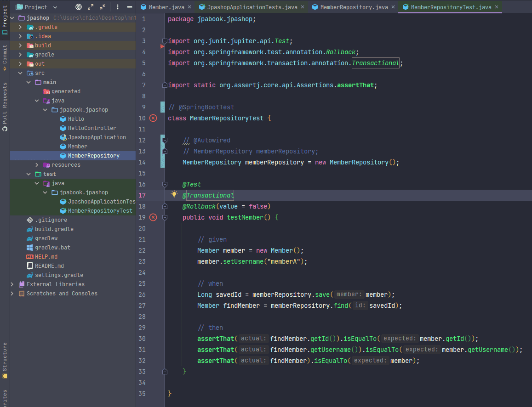Hide the Project tool window with minimize icon

point(130,7)
